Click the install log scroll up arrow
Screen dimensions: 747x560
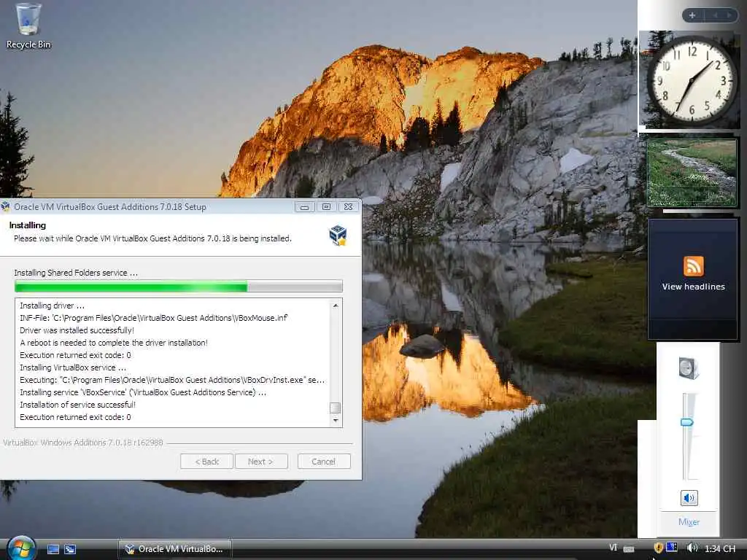point(336,306)
